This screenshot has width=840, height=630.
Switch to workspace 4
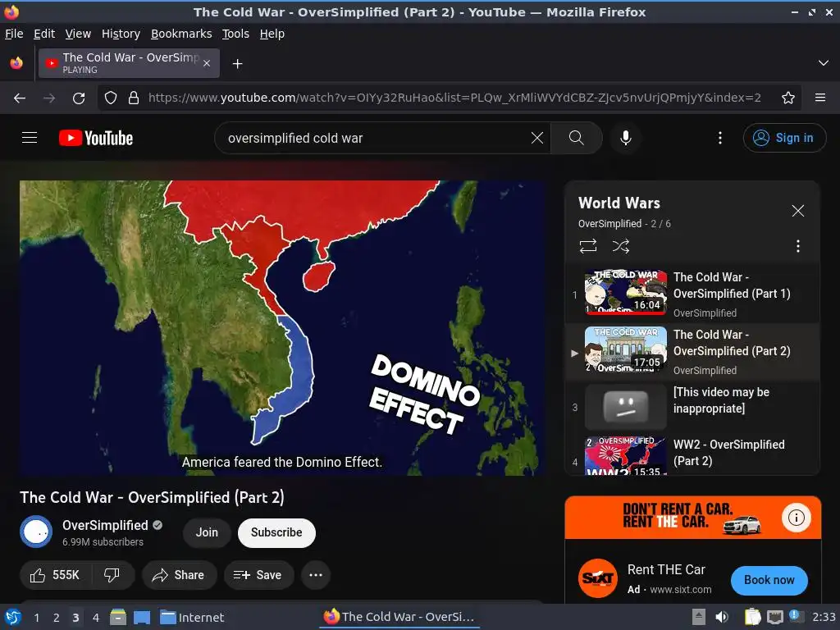tap(96, 618)
